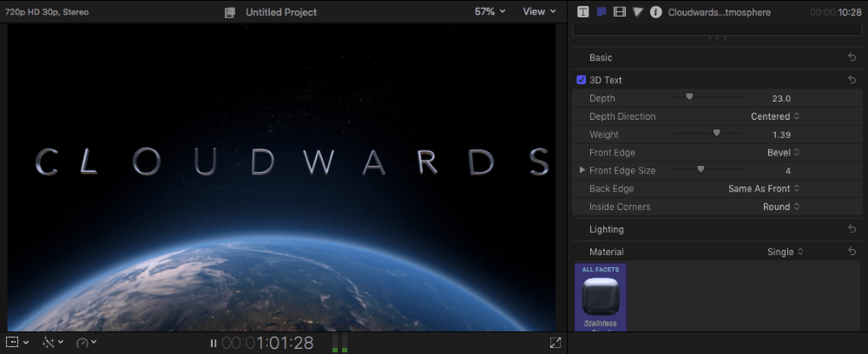
Task: Change Depth Direction from Centered
Action: pyautogui.click(x=775, y=116)
